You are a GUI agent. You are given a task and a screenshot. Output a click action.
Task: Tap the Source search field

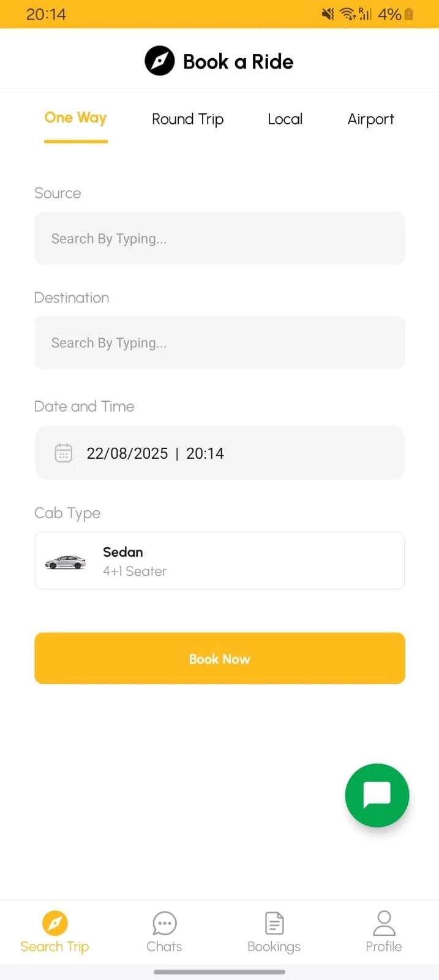tap(220, 238)
